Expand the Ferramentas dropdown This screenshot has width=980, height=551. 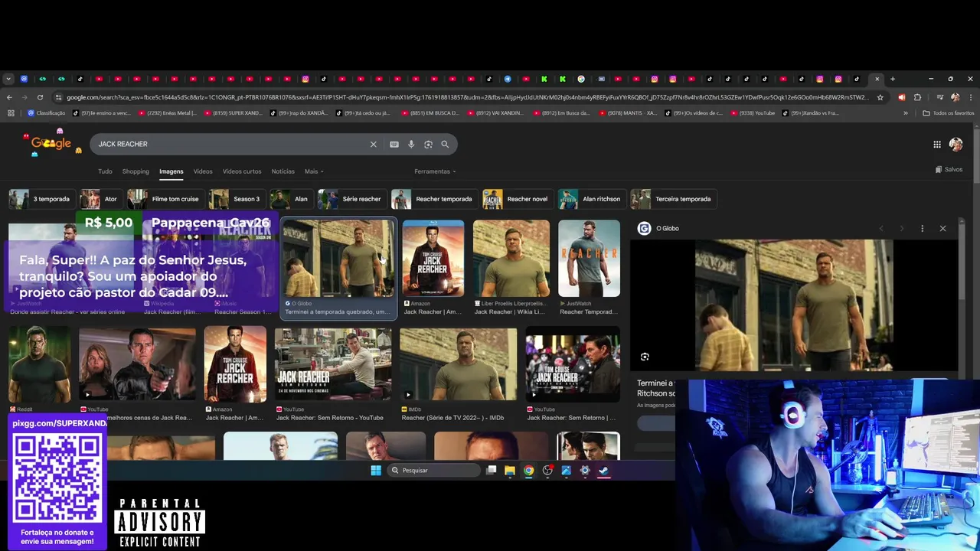click(435, 171)
